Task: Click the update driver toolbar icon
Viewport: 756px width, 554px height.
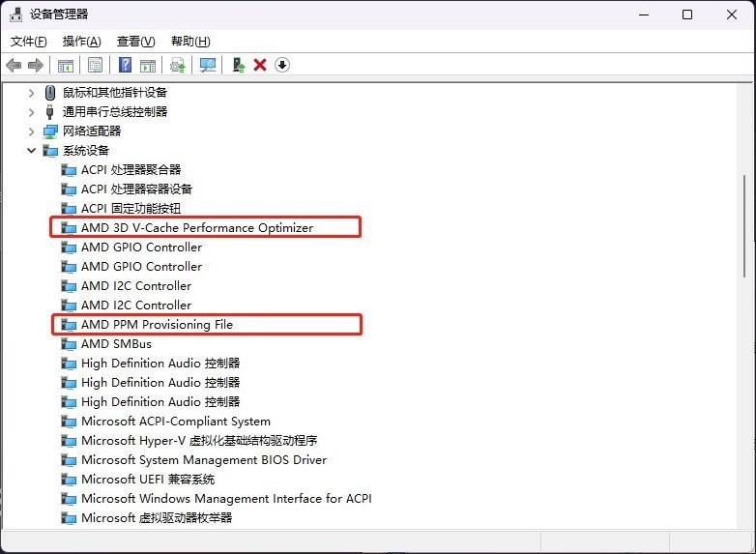Action: tap(178, 65)
